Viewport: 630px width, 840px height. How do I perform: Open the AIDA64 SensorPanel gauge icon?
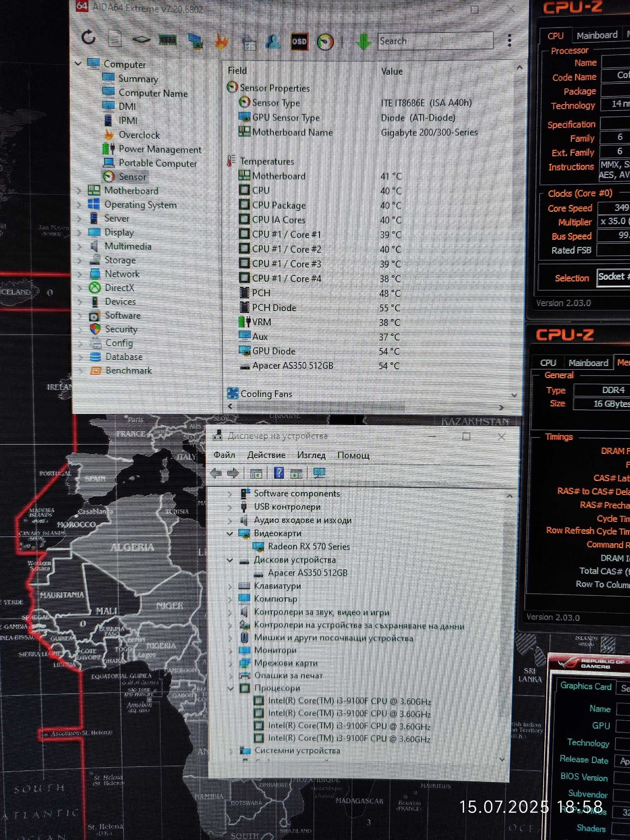[x=325, y=42]
